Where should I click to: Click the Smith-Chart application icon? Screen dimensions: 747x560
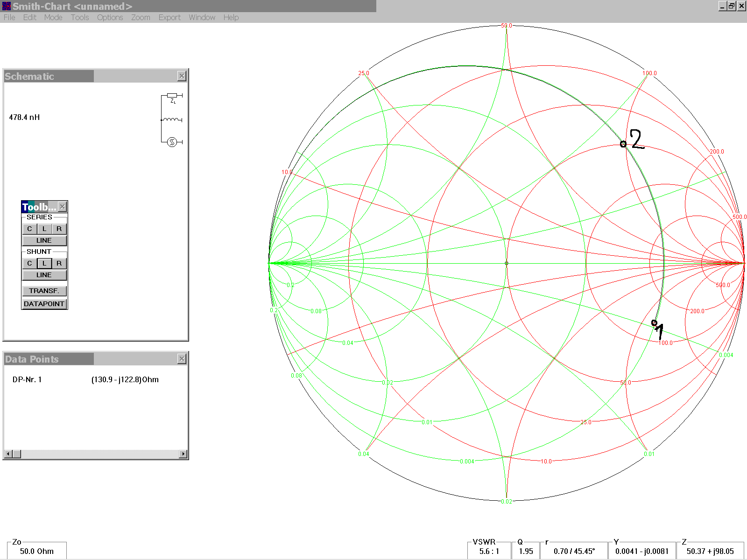point(7,6)
